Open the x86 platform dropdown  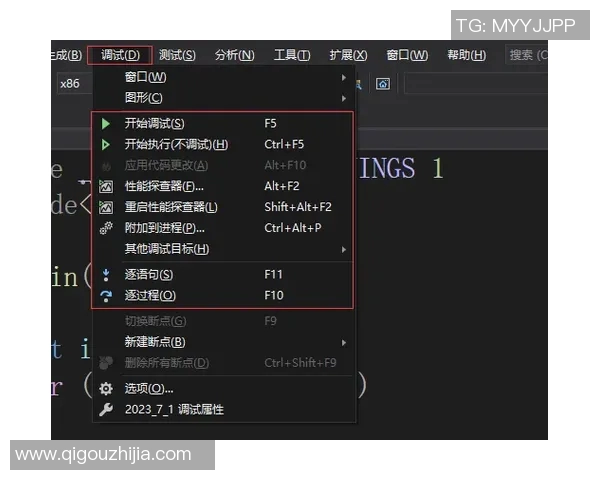(75, 83)
